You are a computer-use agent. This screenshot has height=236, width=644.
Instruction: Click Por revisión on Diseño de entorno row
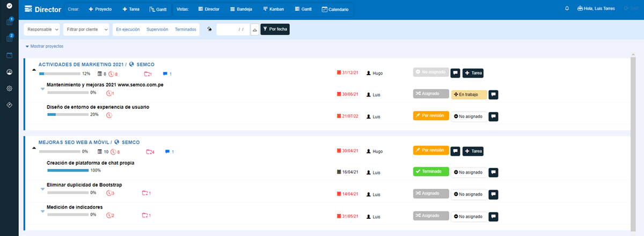[431, 115]
